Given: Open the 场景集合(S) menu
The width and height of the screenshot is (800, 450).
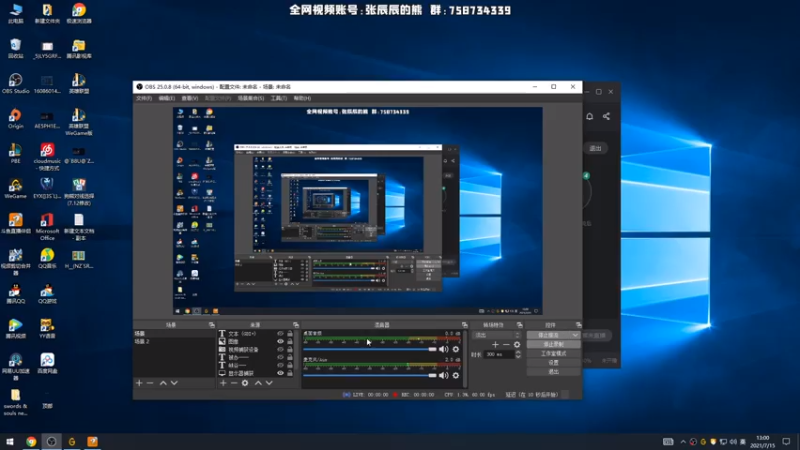Looking at the screenshot, I should pos(251,98).
